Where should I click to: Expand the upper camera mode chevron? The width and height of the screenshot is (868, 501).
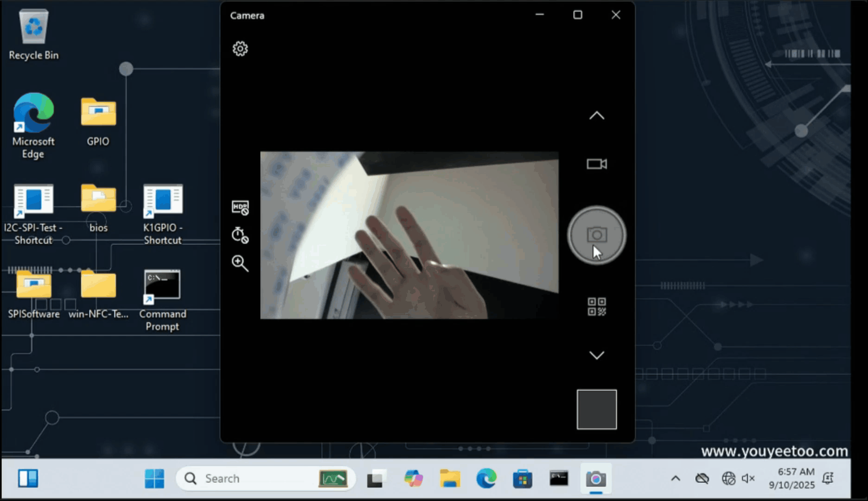point(596,115)
